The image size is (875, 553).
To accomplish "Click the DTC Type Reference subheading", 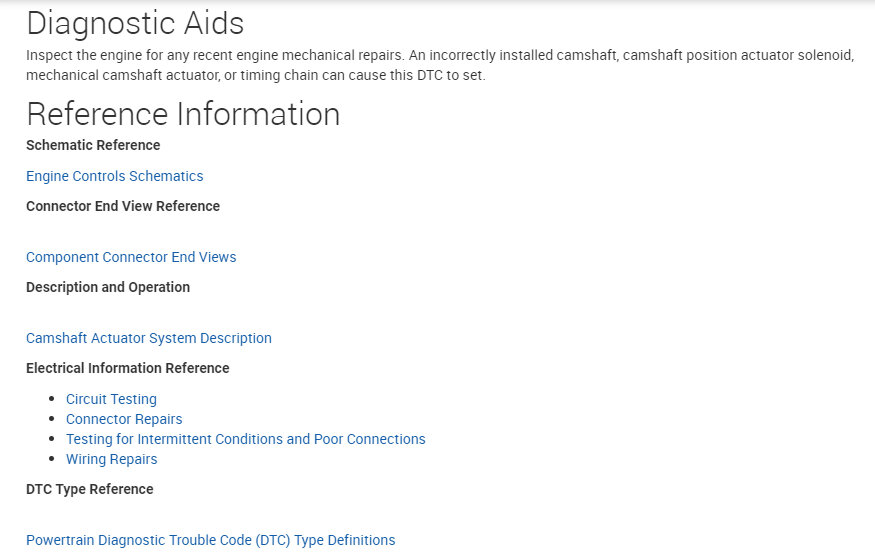I will [x=90, y=489].
